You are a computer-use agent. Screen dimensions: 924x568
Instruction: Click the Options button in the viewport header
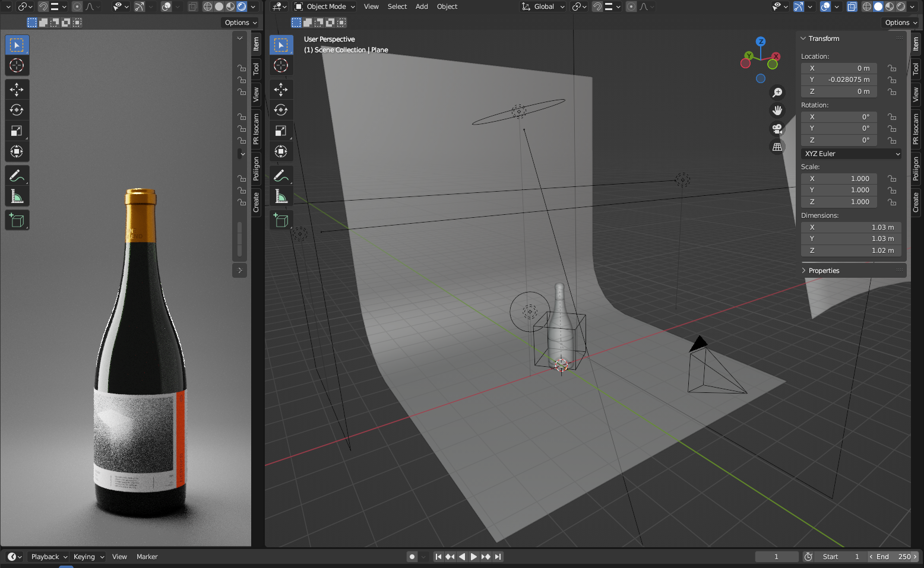pos(900,22)
